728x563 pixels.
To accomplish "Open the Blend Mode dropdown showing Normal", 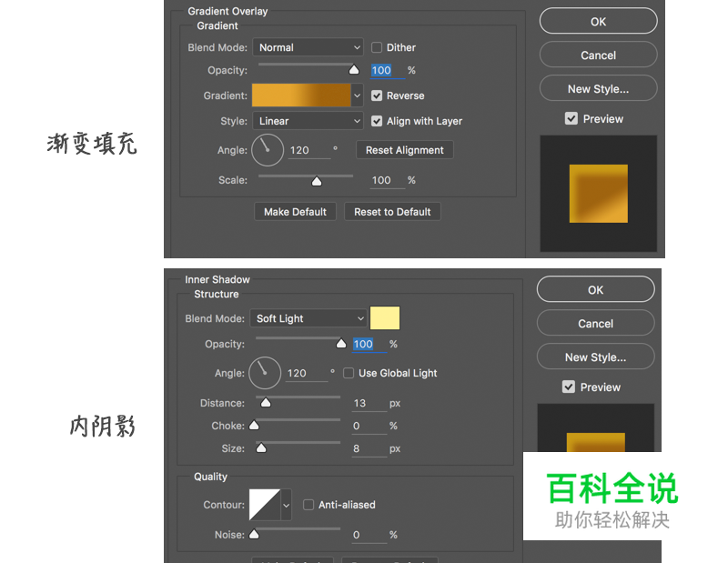I will click(308, 46).
